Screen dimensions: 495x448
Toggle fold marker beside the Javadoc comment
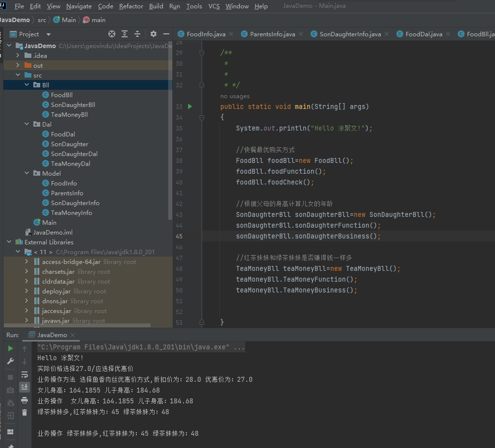click(x=202, y=53)
